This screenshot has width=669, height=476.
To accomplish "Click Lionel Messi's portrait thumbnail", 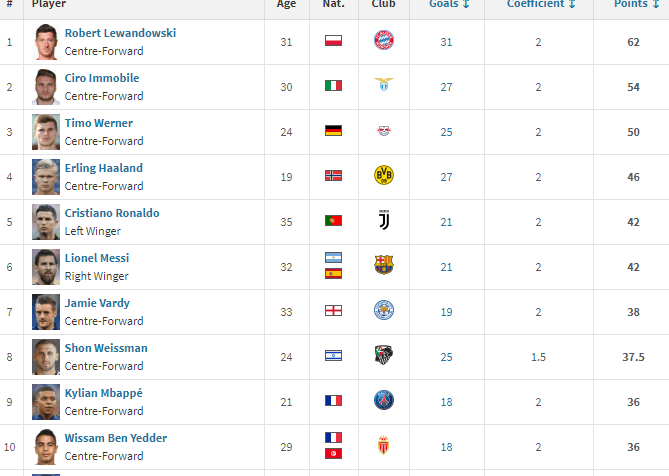I will tap(45, 266).
